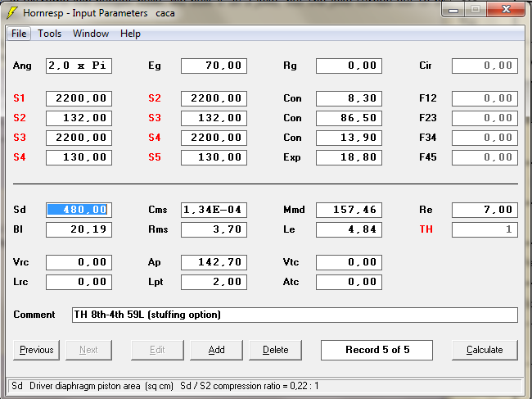Screen dimensions: 532x399
Task: Click the Con label beside 8,30
Action: coord(292,98)
